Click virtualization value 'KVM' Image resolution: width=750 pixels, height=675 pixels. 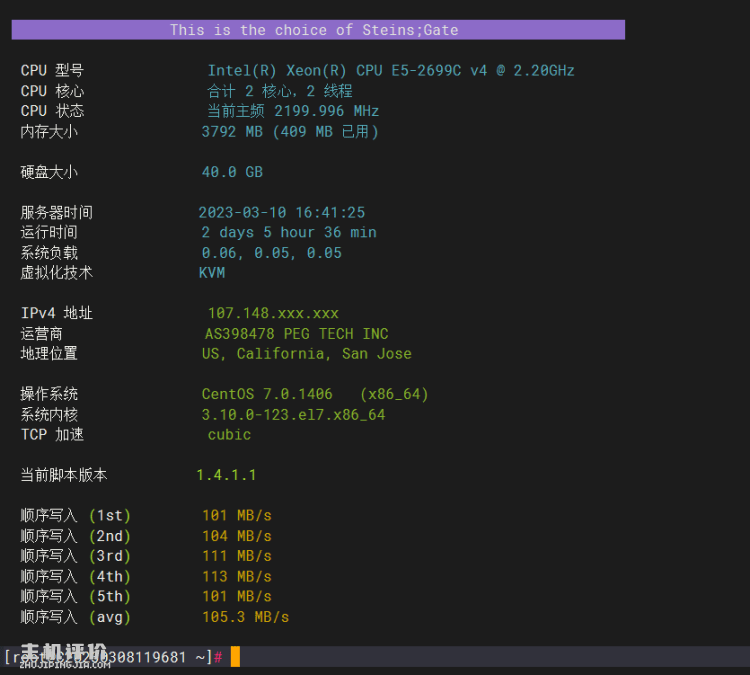tap(212, 273)
